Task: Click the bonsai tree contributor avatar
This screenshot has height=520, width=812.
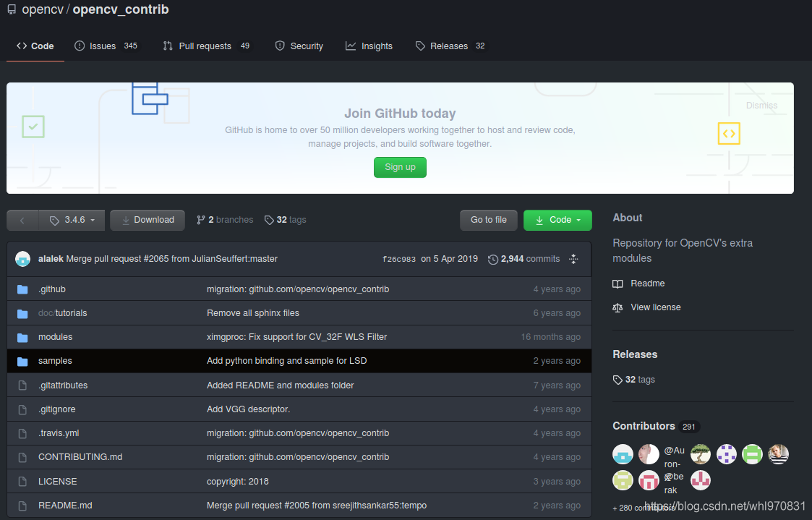Action: 701,454
